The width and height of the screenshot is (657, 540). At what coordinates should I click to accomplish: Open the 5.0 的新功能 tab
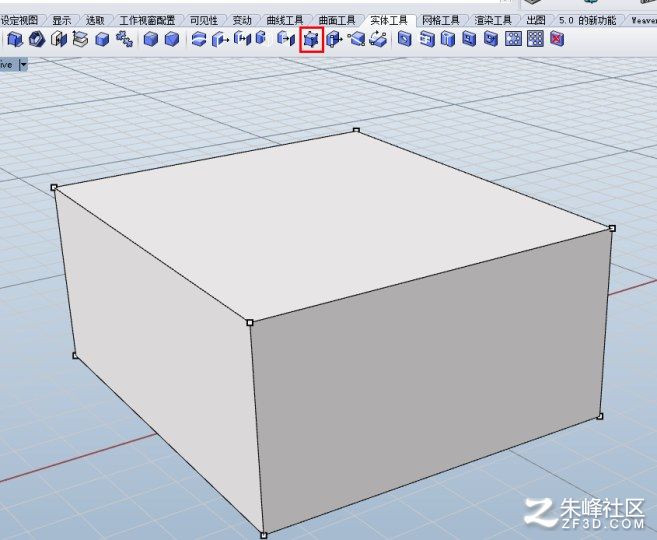coord(587,20)
